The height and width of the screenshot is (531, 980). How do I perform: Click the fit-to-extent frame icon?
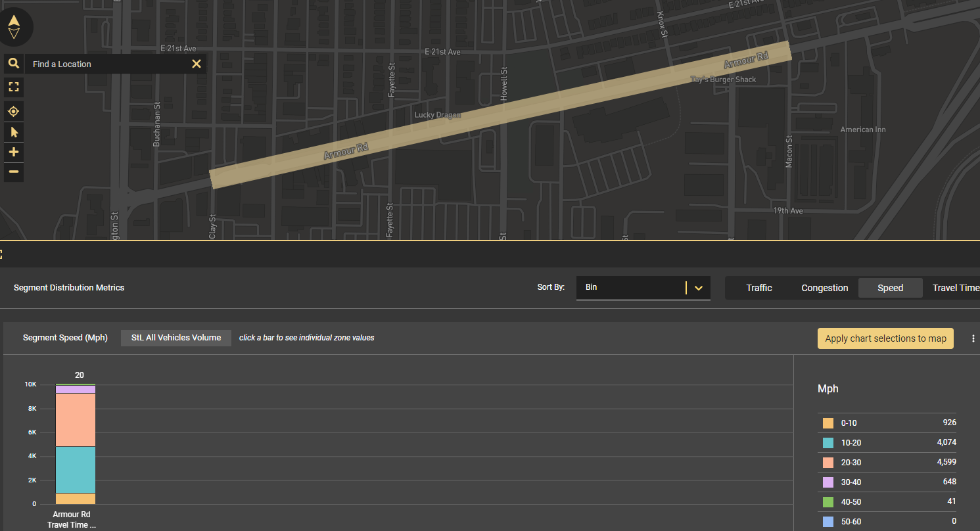click(14, 87)
